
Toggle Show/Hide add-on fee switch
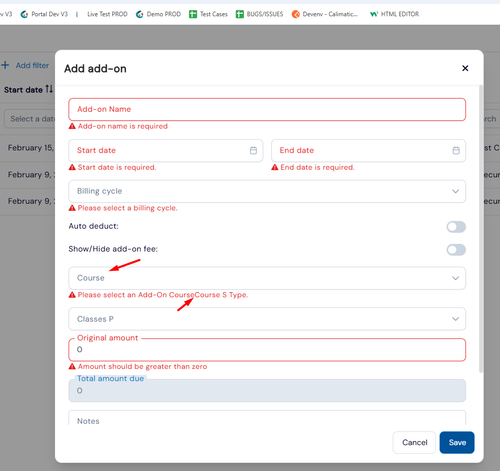click(456, 250)
